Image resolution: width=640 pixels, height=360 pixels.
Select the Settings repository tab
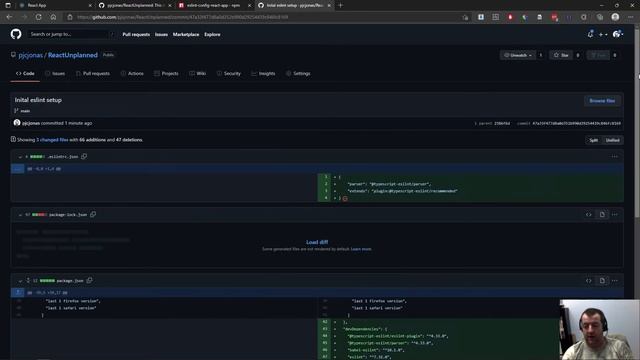pos(298,73)
